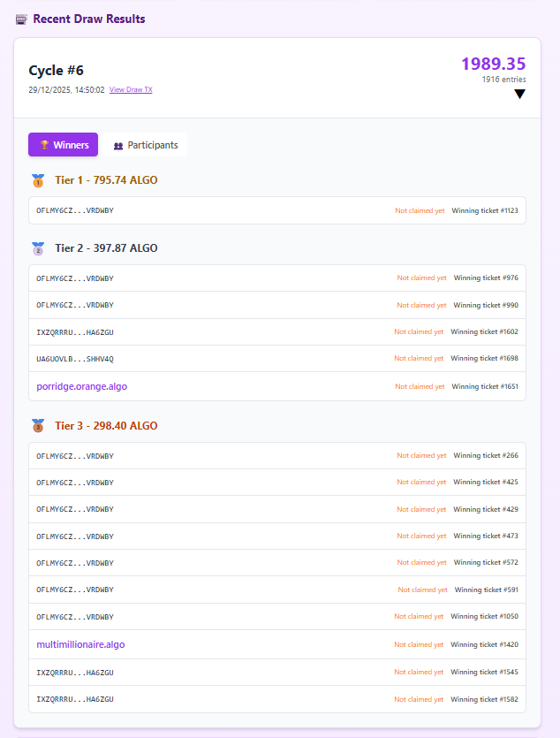Click Winning ticket #1698 text

[x=484, y=358]
